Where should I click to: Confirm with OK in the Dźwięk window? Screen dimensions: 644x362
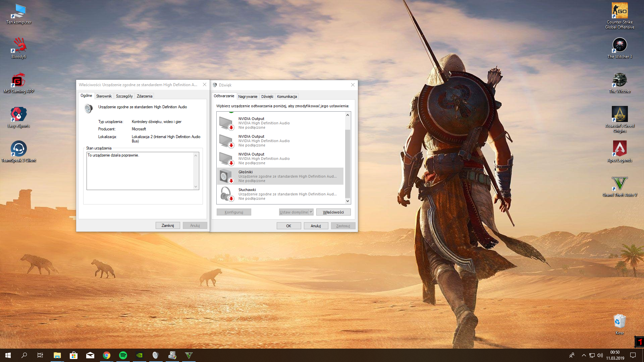pos(289,226)
